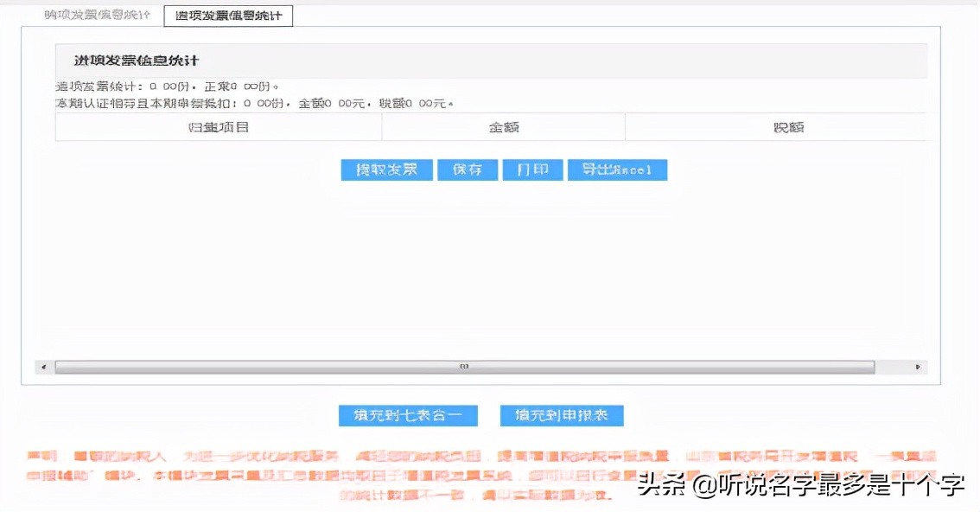Select the 填充到申报表 button
This screenshot has width=980, height=512.
[x=561, y=415]
